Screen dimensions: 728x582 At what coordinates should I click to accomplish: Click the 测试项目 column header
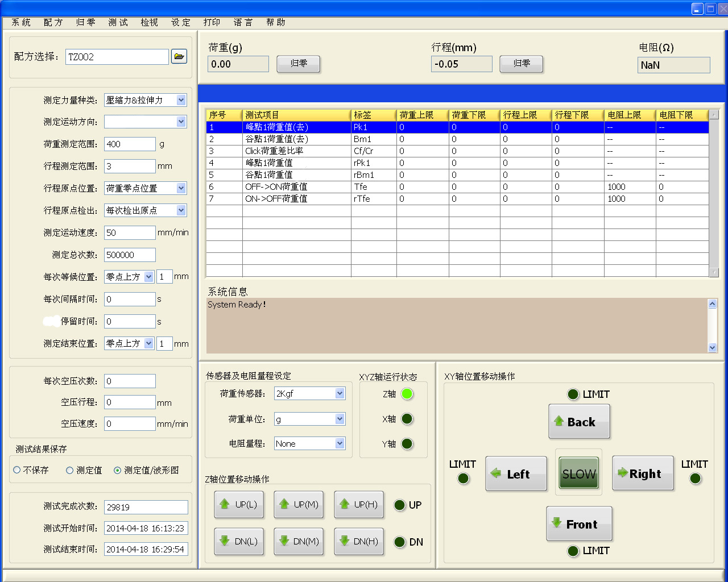297,115
